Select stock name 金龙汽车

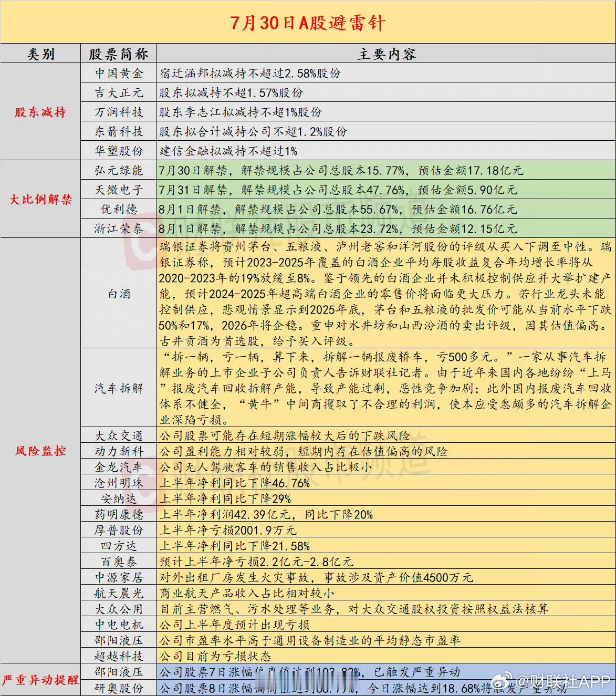click(119, 467)
